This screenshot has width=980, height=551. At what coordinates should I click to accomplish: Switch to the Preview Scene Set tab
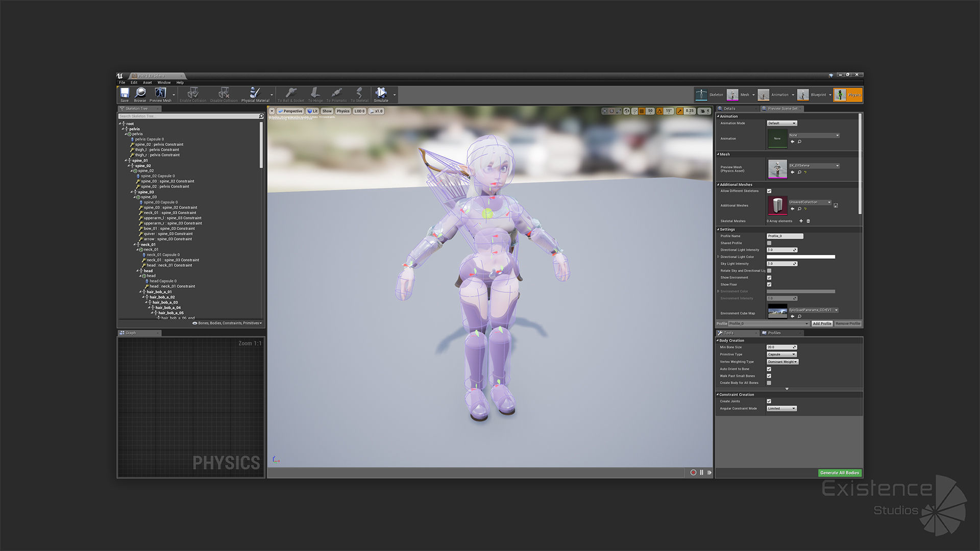pyautogui.click(x=782, y=109)
